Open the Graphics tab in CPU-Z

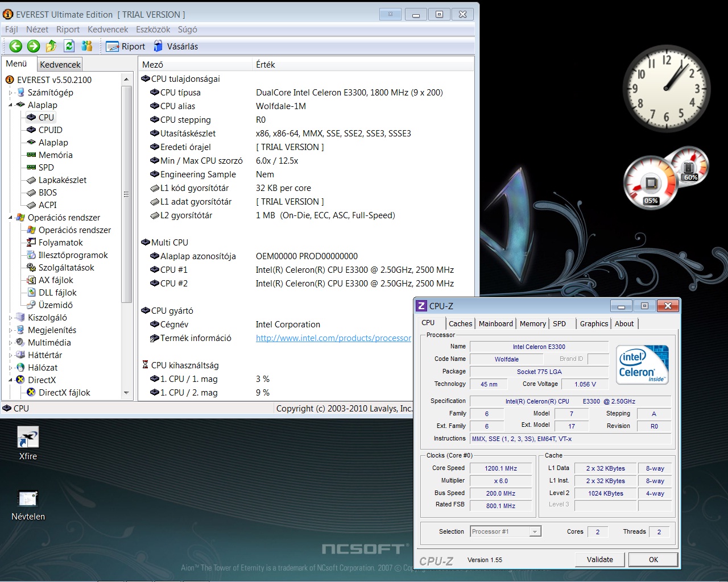[x=594, y=323]
